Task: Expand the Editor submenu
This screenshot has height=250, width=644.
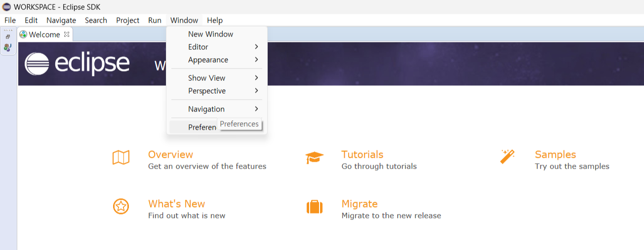Action: [217, 47]
